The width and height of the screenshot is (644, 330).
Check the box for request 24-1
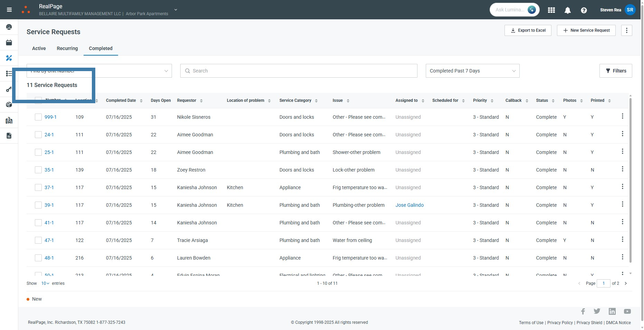coord(38,135)
